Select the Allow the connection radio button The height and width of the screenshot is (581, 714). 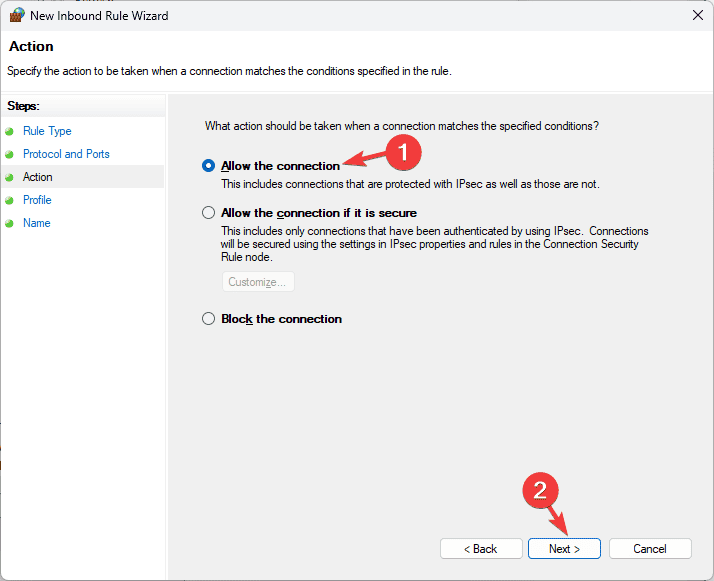[208, 166]
